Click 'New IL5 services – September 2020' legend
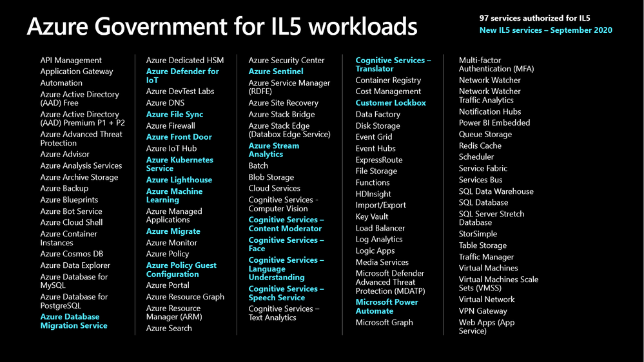This screenshot has height=362, width=644. click(546, 30)
